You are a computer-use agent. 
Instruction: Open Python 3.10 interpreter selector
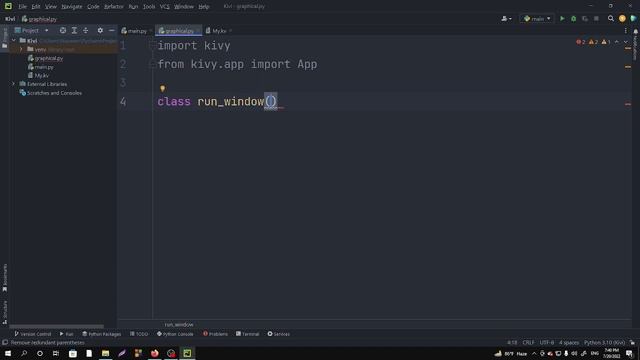[x=604, y=342]
